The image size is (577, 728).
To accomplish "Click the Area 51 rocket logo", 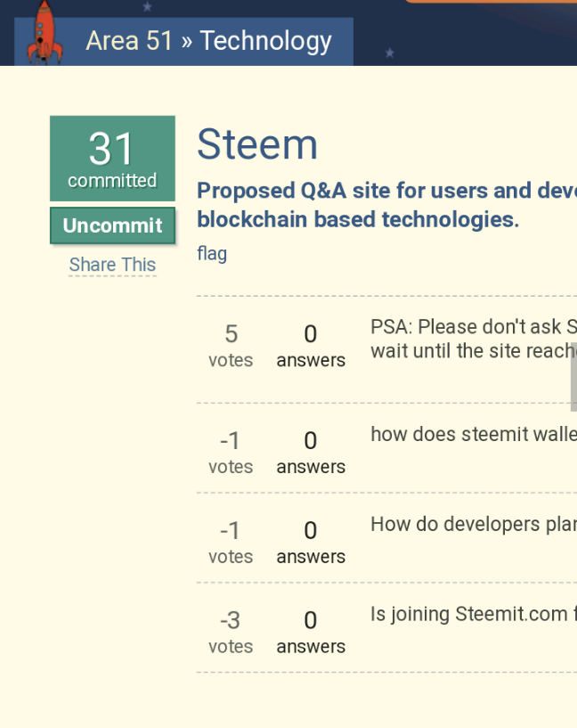I will tap(44, 31).
